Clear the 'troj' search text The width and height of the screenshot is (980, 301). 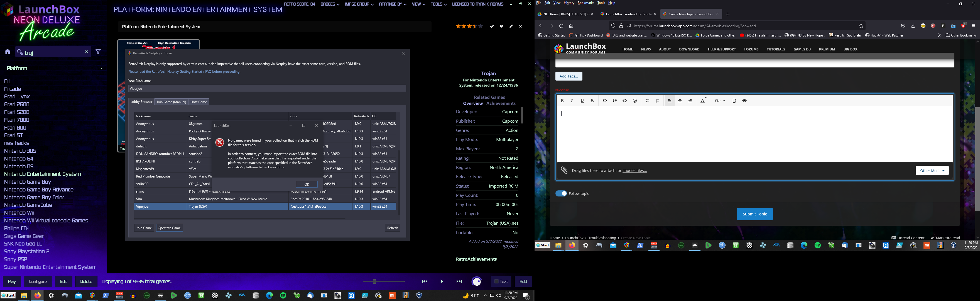pyautogui.click(x=87, y=52)
